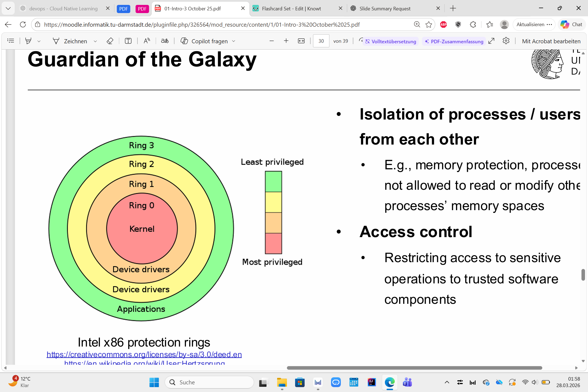Select the highlighter tool icon

28,41
